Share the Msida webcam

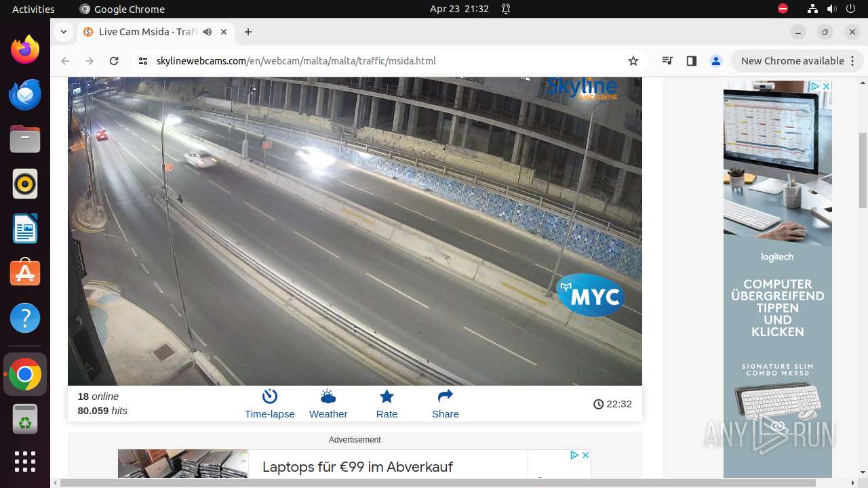(446, 404)
